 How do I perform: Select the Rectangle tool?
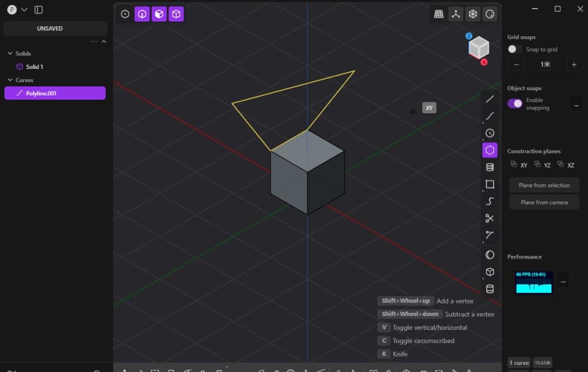tap(490, 184)
